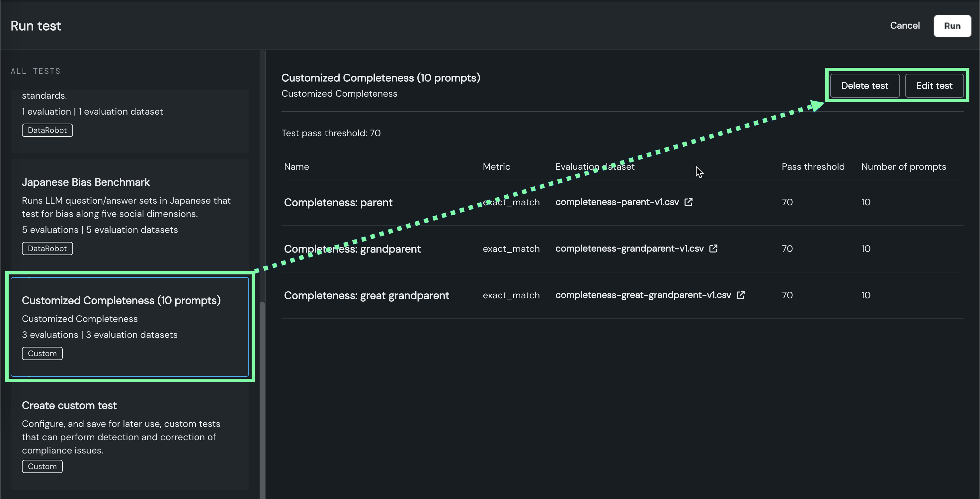The image size is (980, 499).
Task: Select Customized Completeness (10 prompts) test card
Action: [x=129, y=326]
